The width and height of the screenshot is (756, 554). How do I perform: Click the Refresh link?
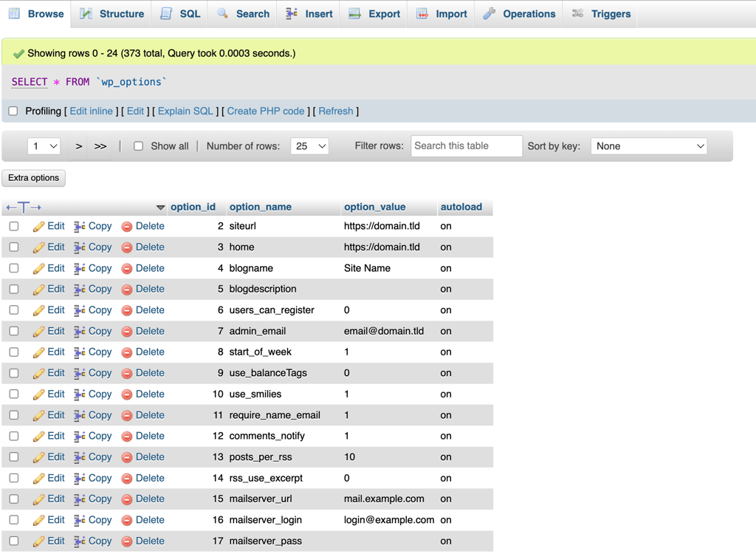pyautogui.click(x=336, y=111)
